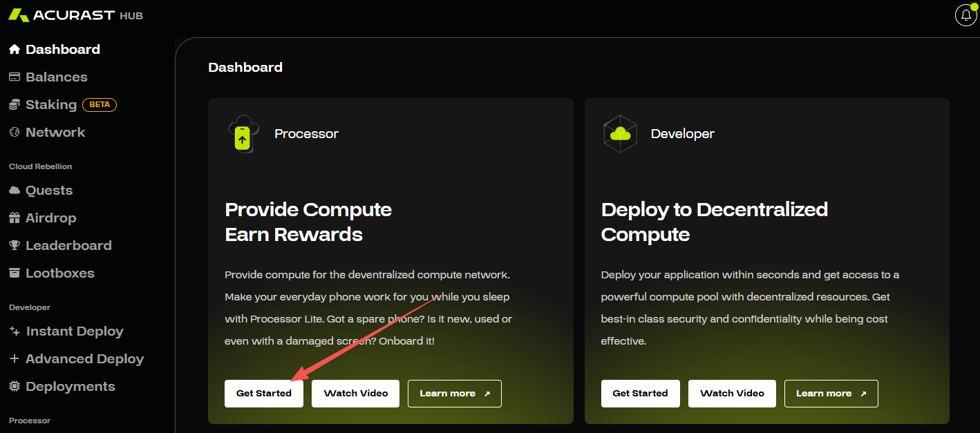Click the Balances card icon
The width and height of the screenshot is (980, 433).
(x=15, y=77)
